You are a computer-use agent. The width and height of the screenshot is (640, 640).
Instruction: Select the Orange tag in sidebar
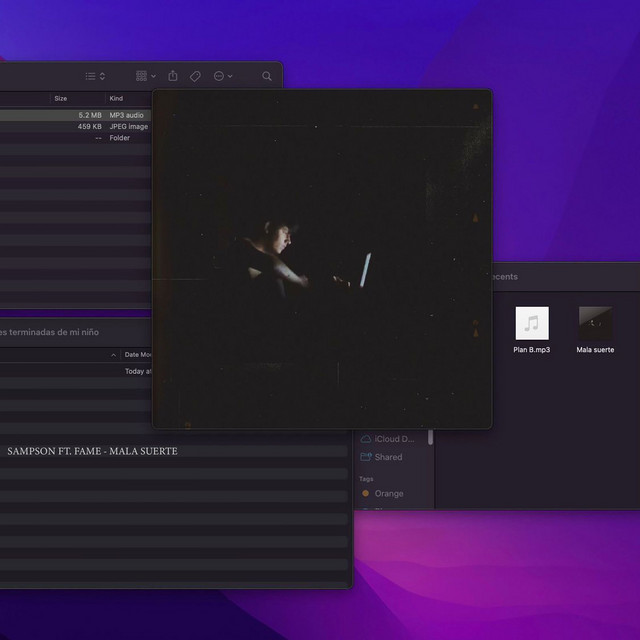[x=388, y=493]
